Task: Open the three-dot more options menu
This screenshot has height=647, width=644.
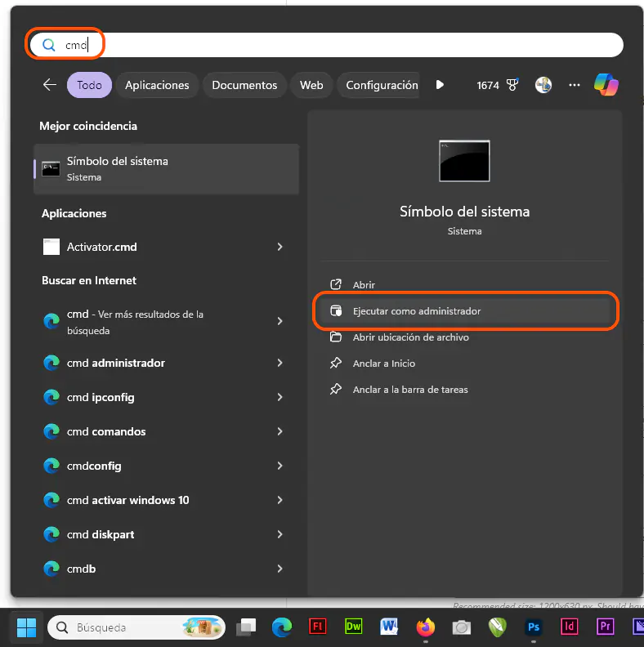Action: [575, 85]
